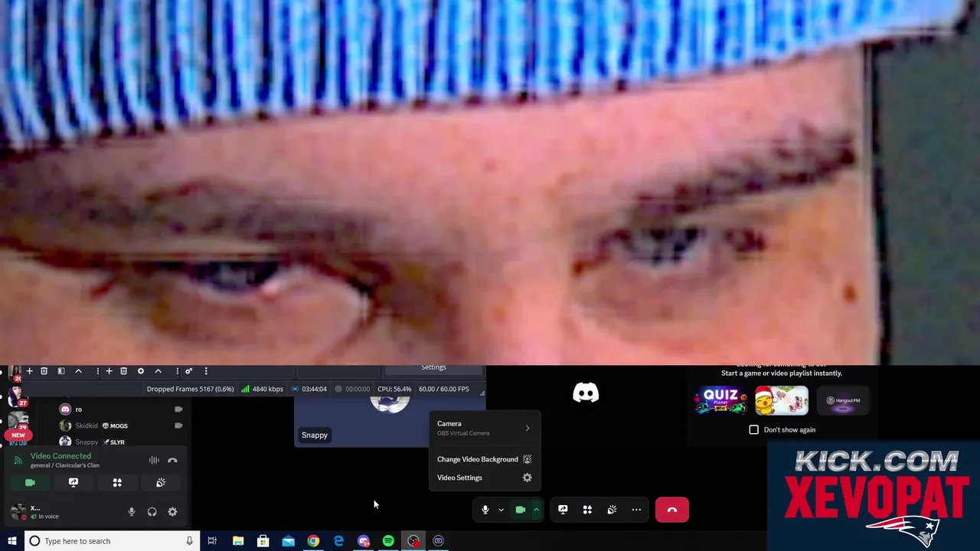Viewport: 980px width, 551px height.
Task: Toggle camera in the call control bar
Action: 521,510
